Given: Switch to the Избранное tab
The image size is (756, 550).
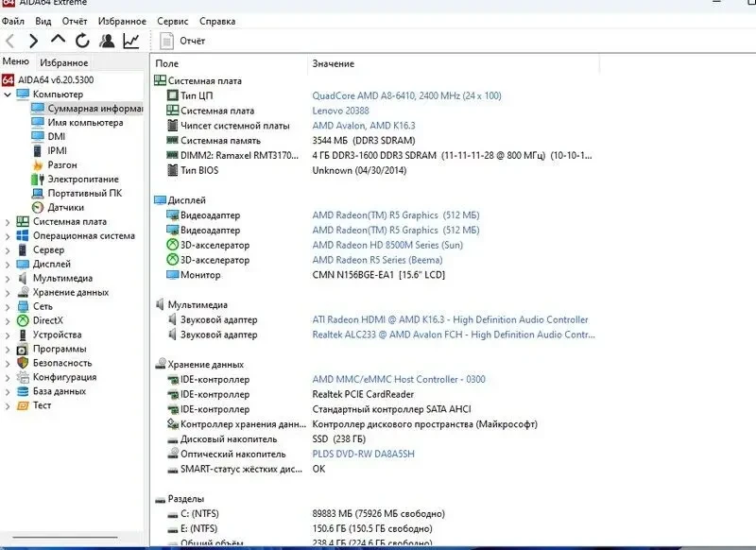Looking at the screenshot, I should 62,63.
